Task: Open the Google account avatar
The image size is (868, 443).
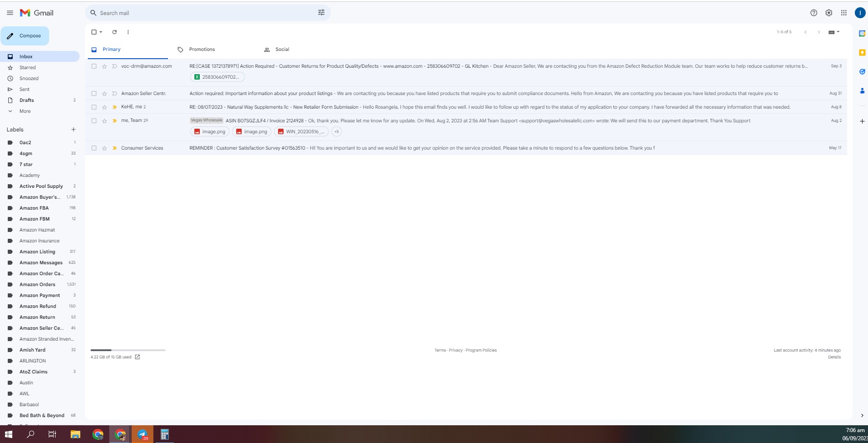Action: pyautogui.click(x=860, y=13)
